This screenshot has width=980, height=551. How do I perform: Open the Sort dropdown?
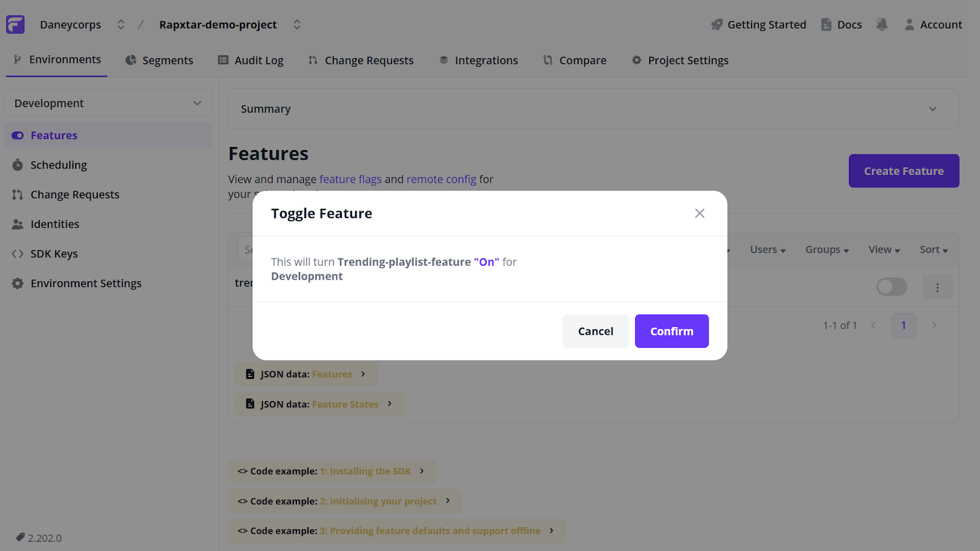pos(933,249)
